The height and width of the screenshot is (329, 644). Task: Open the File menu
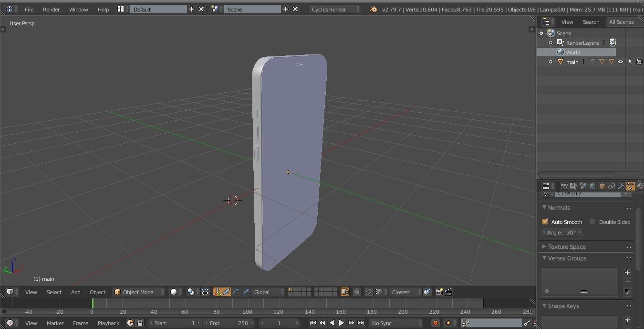point(29,9)
